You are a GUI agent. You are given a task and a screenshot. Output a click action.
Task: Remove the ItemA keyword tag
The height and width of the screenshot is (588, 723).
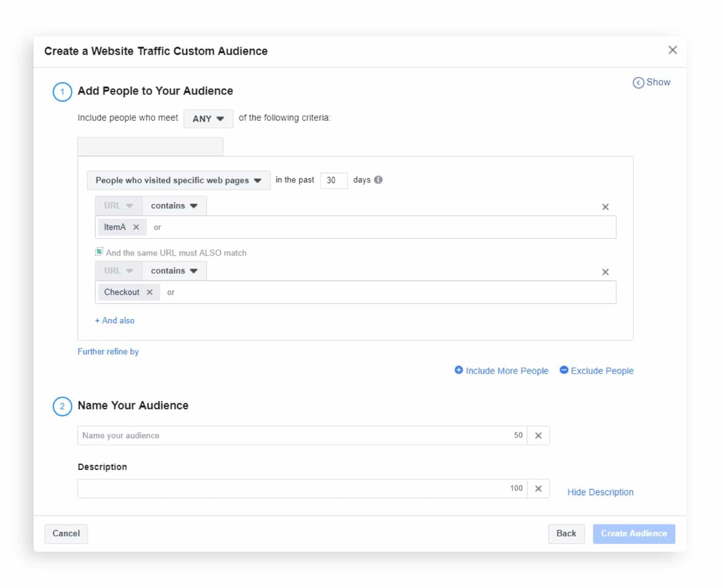pos(136,227)
